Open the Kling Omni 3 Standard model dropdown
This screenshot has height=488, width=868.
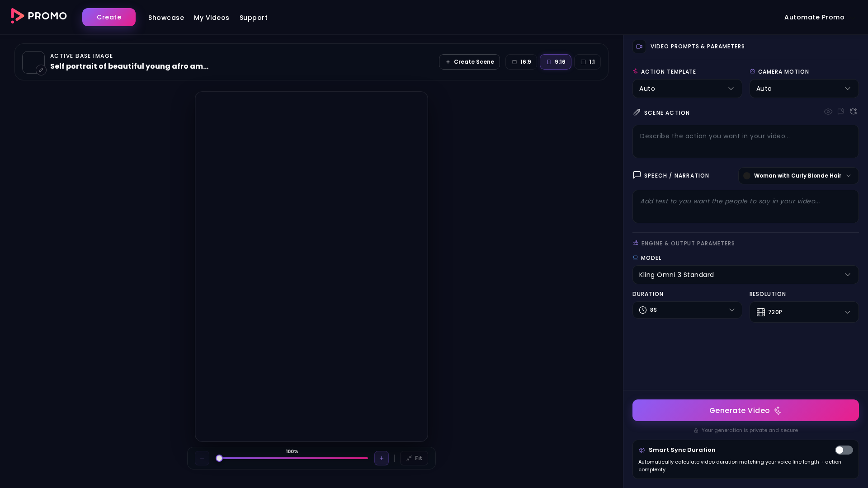(x=745, y=275)
